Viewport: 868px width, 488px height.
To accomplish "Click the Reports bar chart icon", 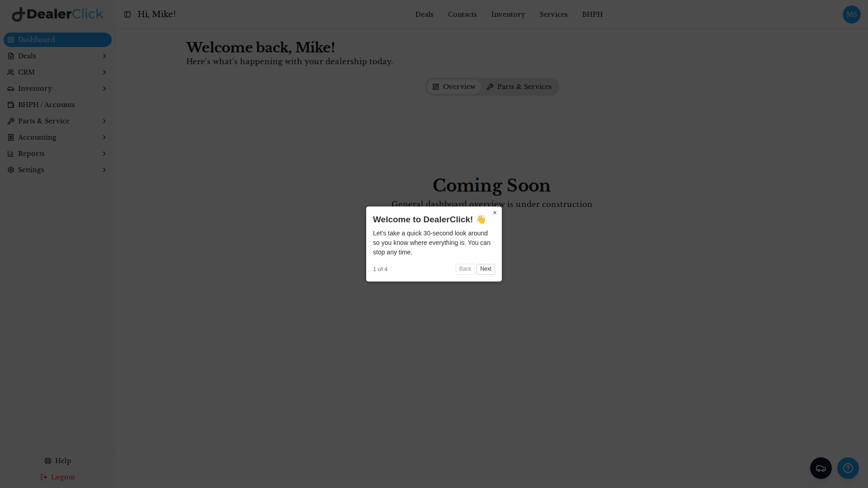I will [11, 154].
